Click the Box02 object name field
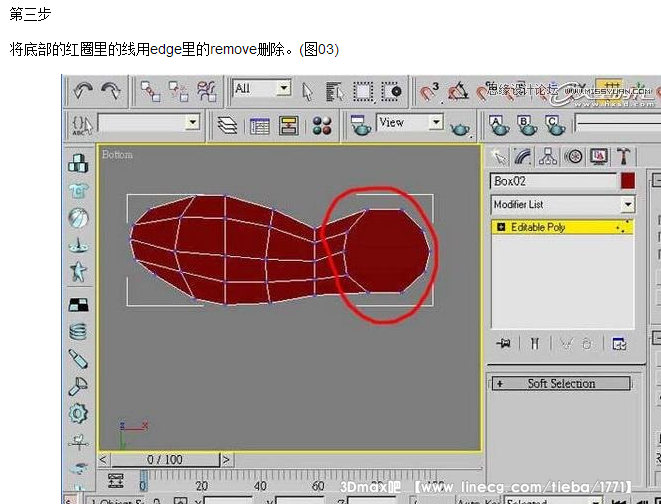Viewport: 661px width, 504px height. click(x=554, y=181)
